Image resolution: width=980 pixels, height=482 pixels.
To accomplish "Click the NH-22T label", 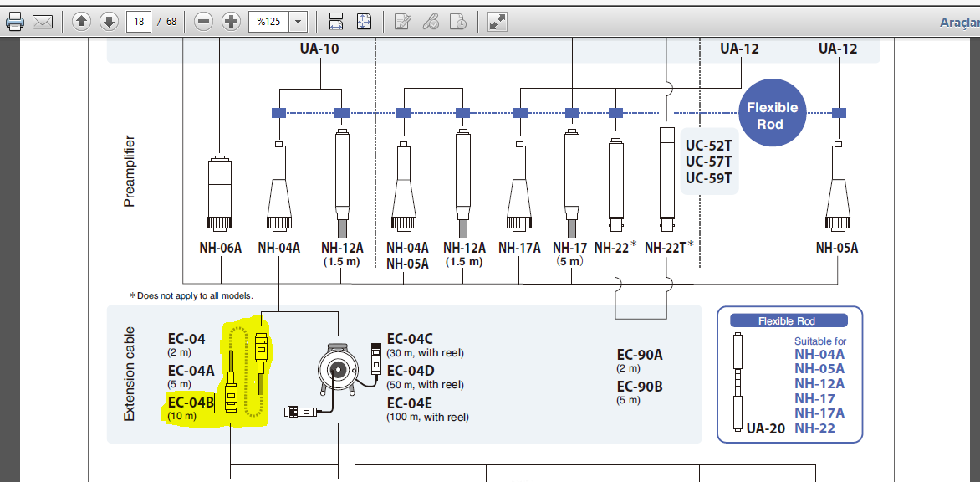I will pos(670,248).
